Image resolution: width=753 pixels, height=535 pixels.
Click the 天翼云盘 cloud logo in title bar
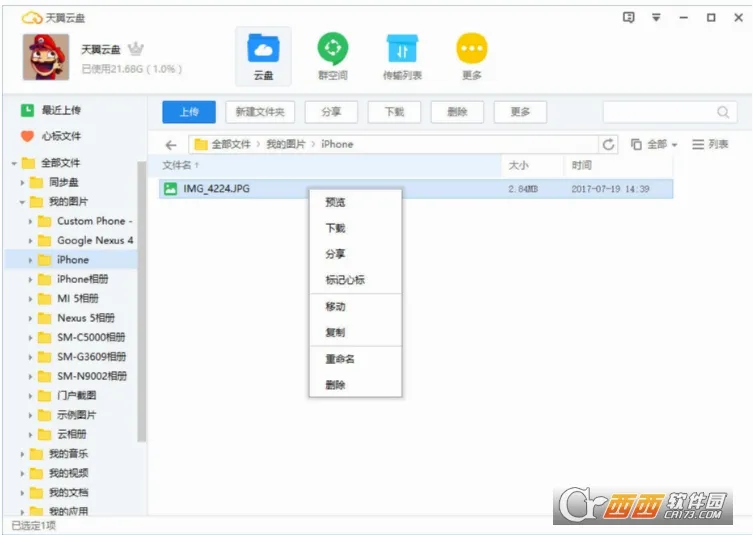32,18
